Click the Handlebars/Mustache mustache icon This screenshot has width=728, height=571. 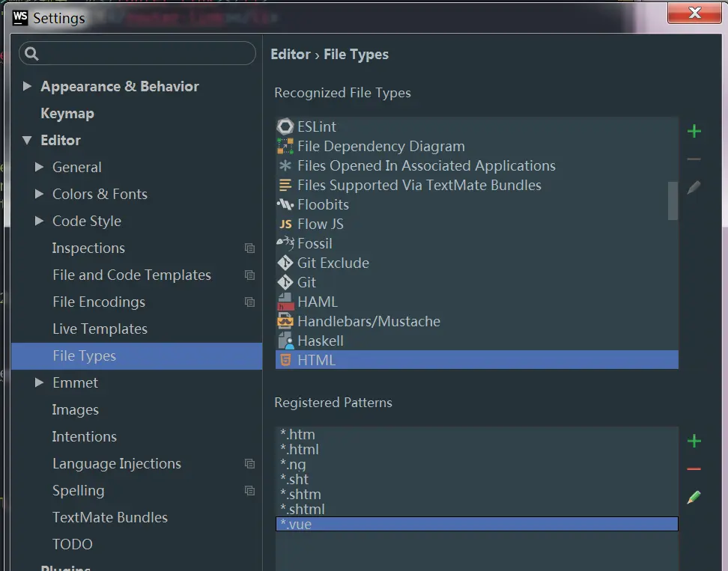tap(285, 321)
